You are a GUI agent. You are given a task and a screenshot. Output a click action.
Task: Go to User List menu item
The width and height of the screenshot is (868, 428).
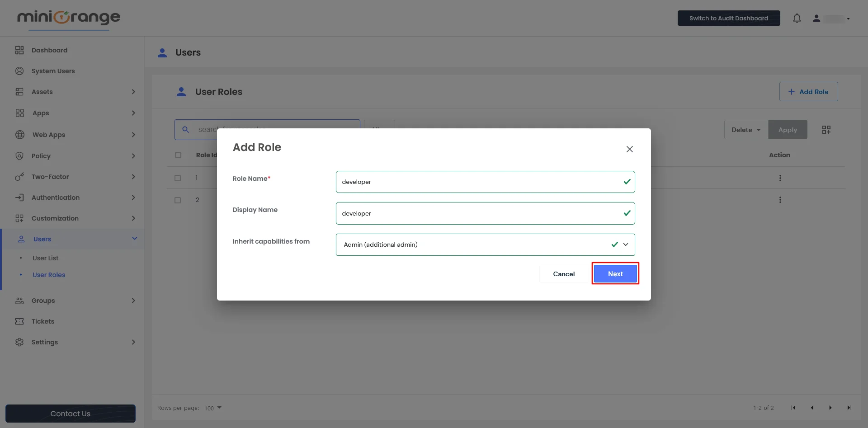click(x=45, y=258)
